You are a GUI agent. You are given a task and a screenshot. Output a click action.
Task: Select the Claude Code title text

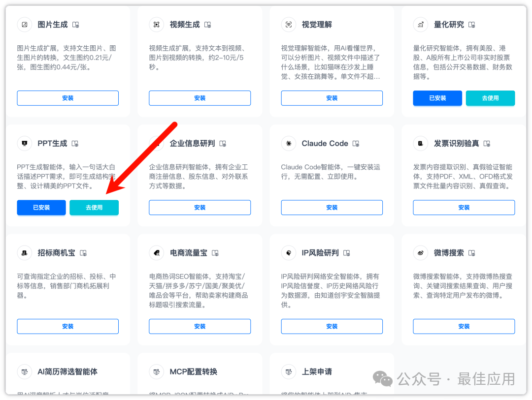325,143
